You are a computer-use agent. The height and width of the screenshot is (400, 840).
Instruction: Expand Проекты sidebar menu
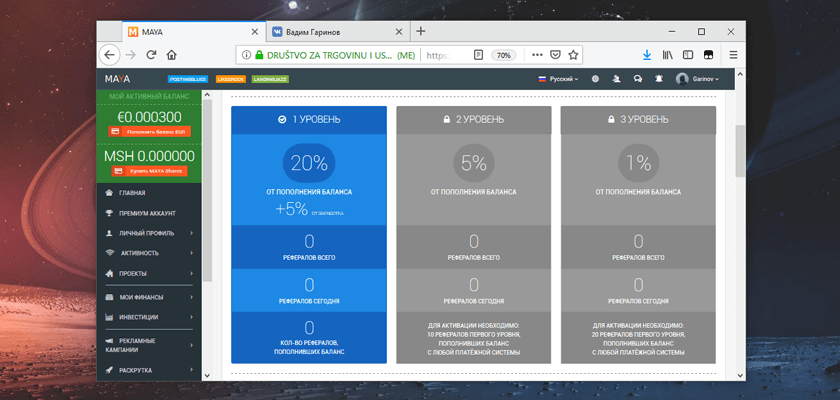(149, 273)
